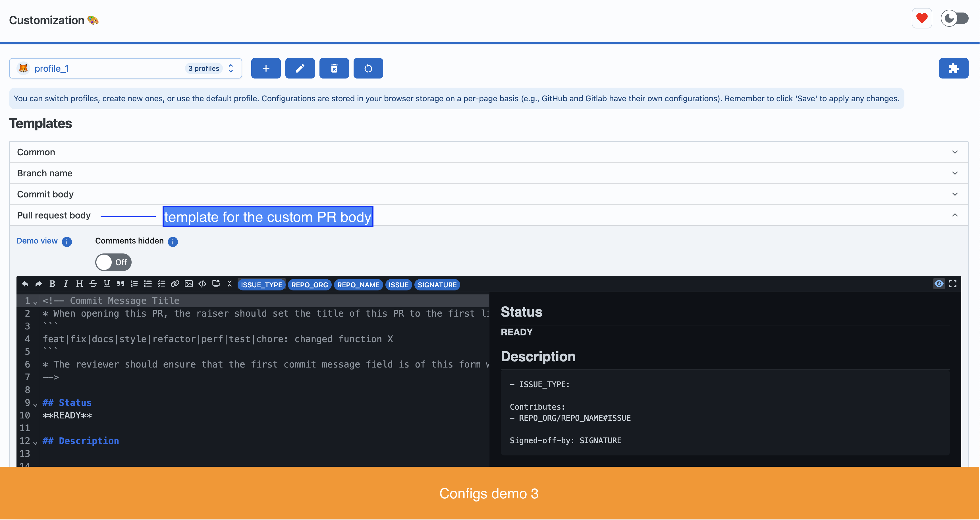Insert an unordered bullet list
The image size is (980, 520).
(x=148, y=284)
